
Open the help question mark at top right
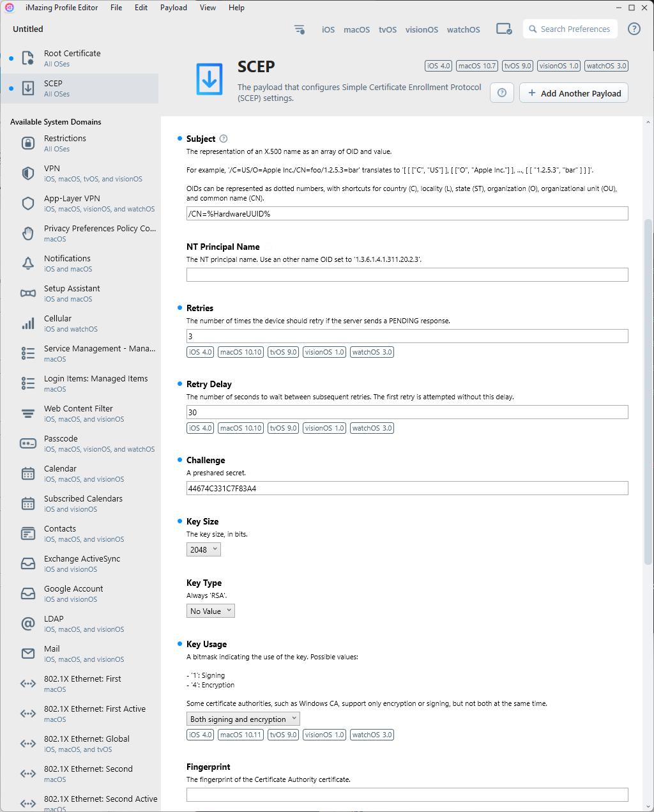point(634,29)
